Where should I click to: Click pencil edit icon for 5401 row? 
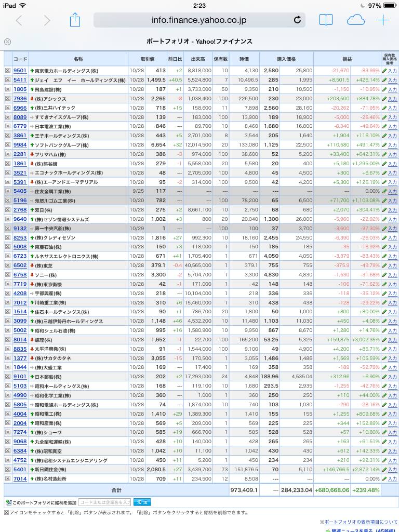[x=384, y=470]
